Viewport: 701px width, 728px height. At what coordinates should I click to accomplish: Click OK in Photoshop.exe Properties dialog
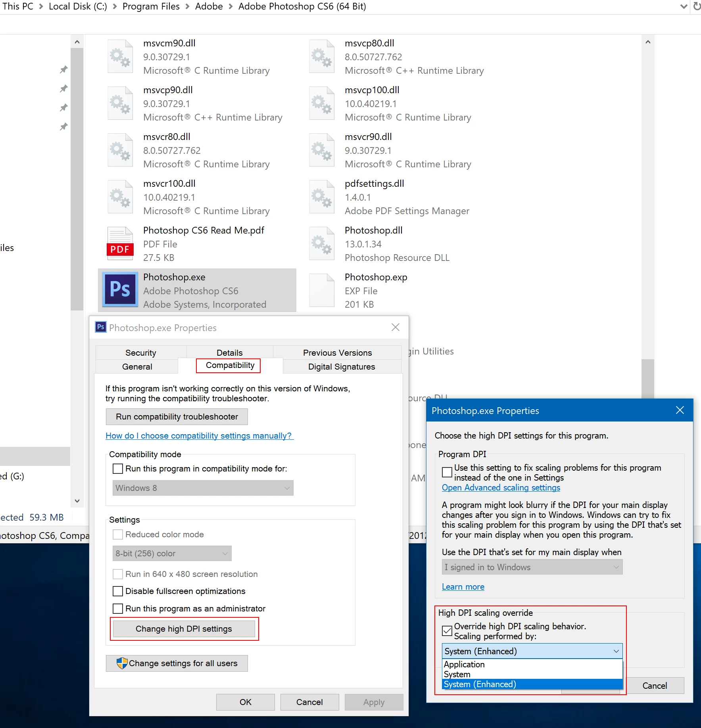coord(246,702)
